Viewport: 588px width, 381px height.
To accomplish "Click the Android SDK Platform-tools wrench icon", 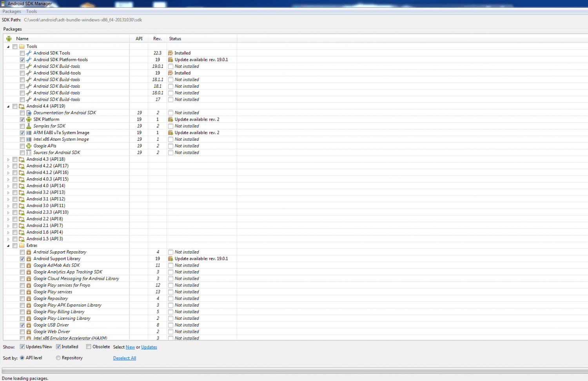I will [29, 60].
